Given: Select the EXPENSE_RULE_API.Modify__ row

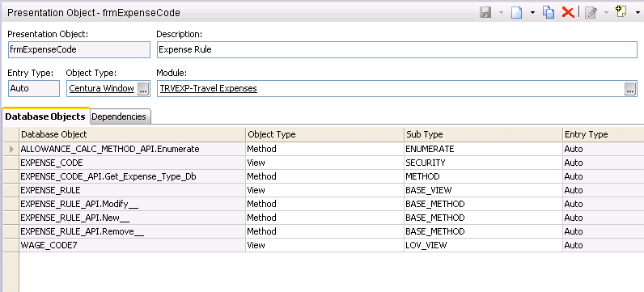Looking at the screenshot, I should pyautogui.click(x=324, y=204).
